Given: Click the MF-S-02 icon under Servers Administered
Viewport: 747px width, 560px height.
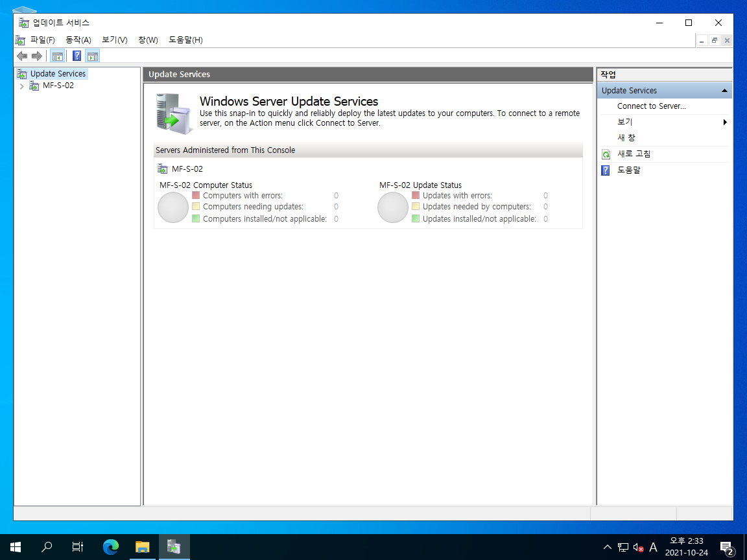Looking at the screenshot, I should (x=163, y=169).
